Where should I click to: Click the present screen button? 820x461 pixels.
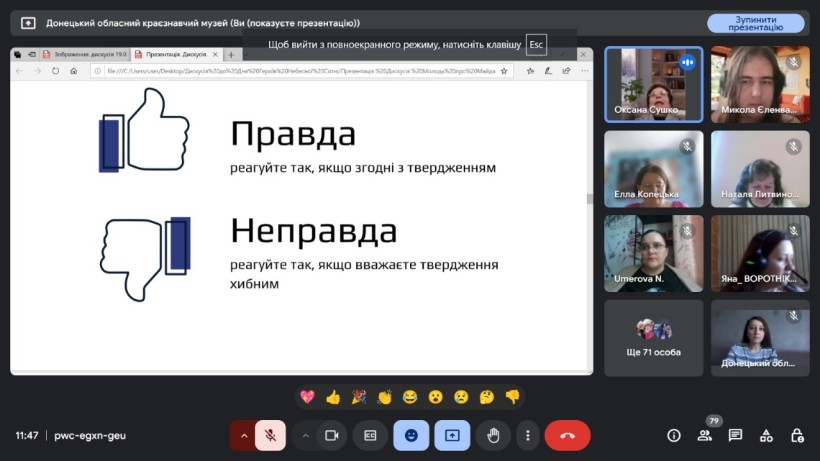pos(452,435)
